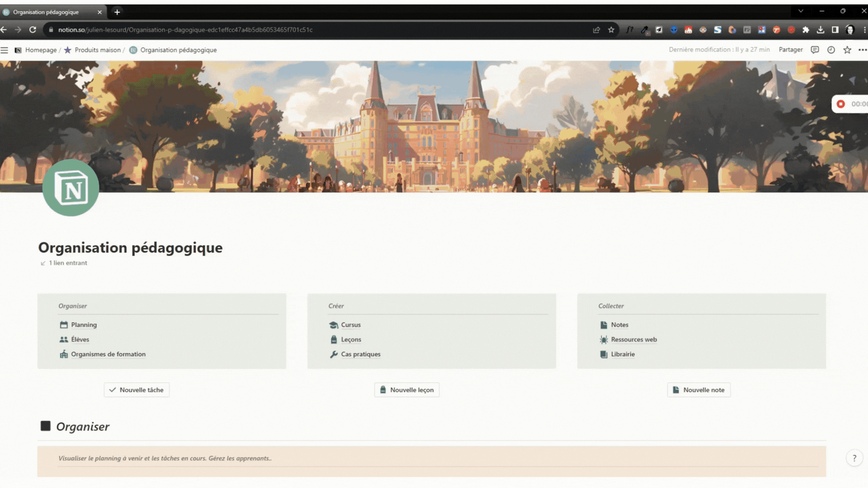This screenshot has height=488, width=868.
Task: Bookmark this tab with browser star
Action: point(611,30)
